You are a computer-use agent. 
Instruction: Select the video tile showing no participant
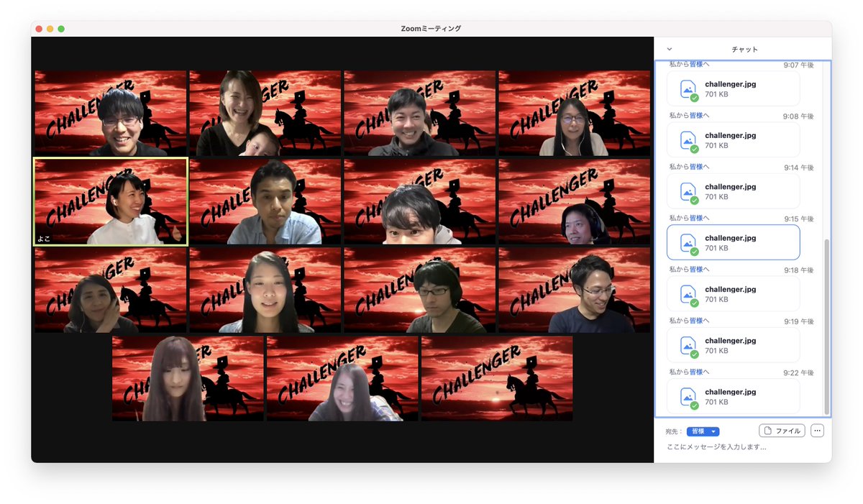pos(497,378)
